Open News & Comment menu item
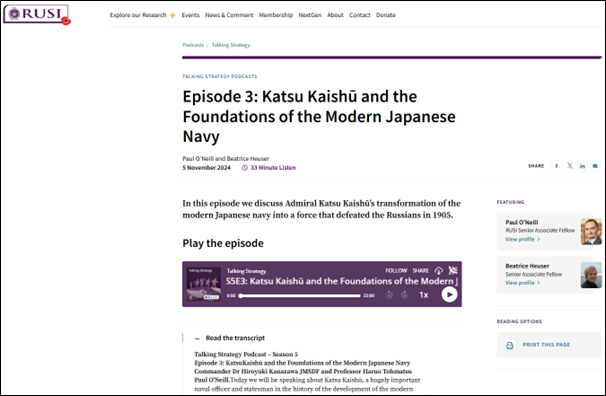This screenshot has height=396, width=606. [x=229, y=15]
